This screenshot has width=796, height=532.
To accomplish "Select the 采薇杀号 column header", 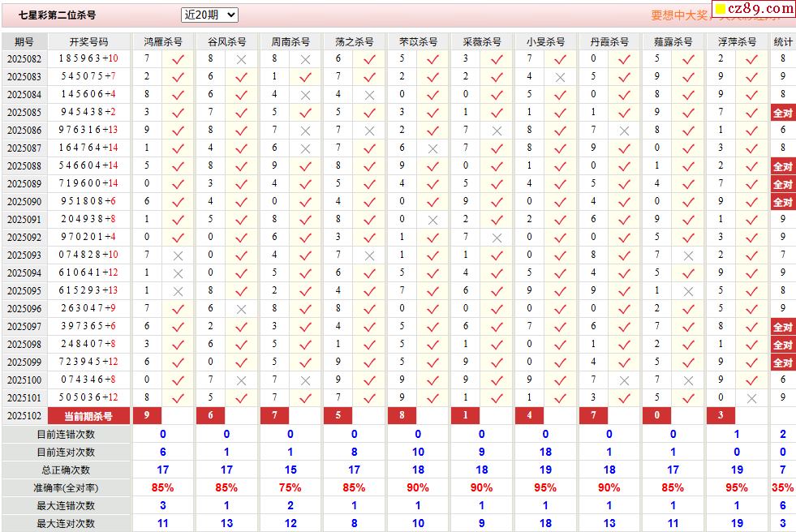I will [x=482, y=41].
